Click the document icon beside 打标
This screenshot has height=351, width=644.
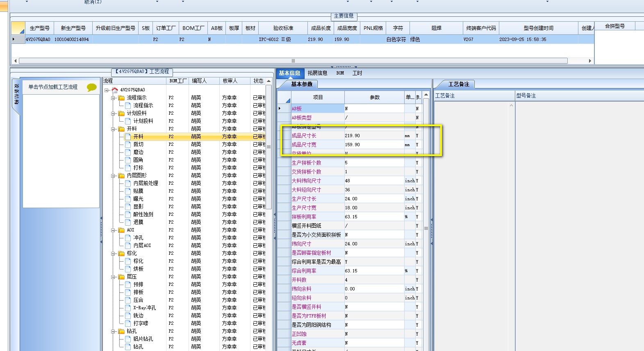click(x=128, y=168)
